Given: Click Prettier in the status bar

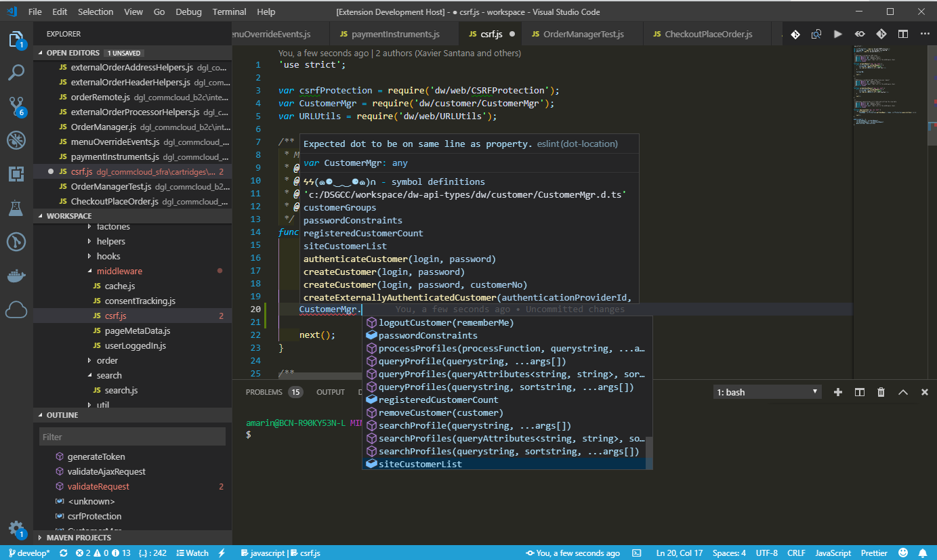Looking at the screenshot, I should tap(874, 553).
